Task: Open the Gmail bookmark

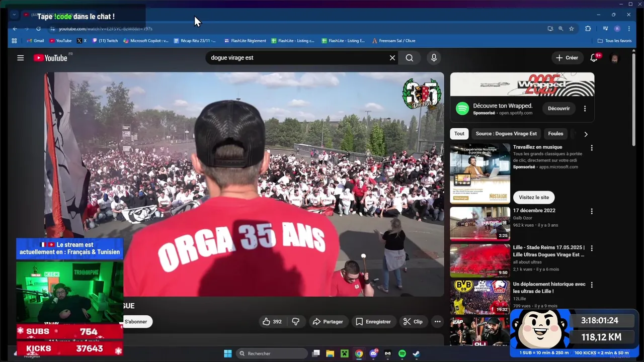Action: [35, 41]
